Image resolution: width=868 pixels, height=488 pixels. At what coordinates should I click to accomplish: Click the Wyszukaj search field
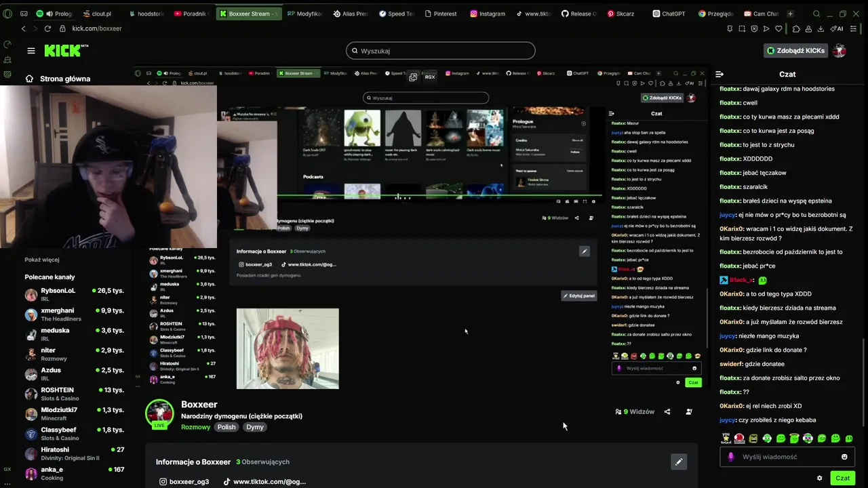tap(441, 51)
